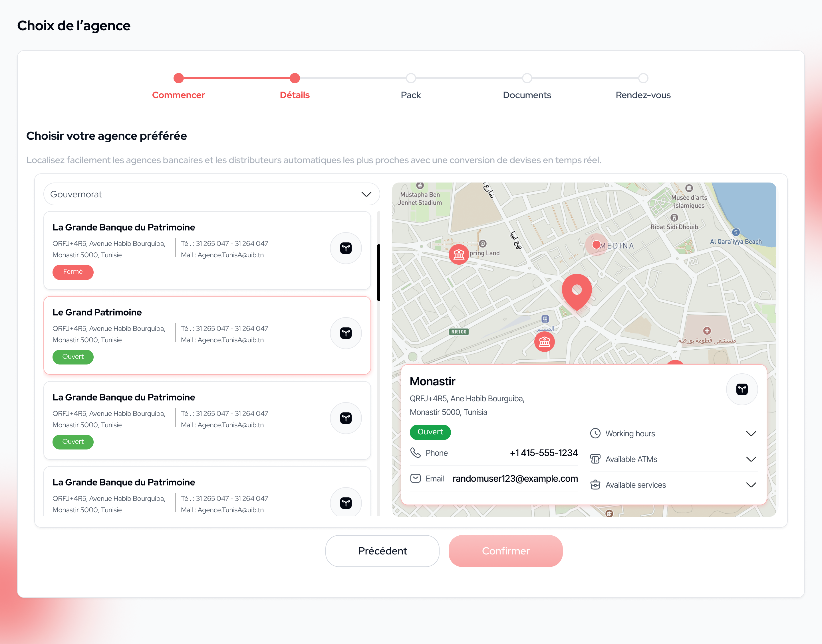Expand Available ATMs section
This screenshot has height=644, width=822.
coord(674,459)
